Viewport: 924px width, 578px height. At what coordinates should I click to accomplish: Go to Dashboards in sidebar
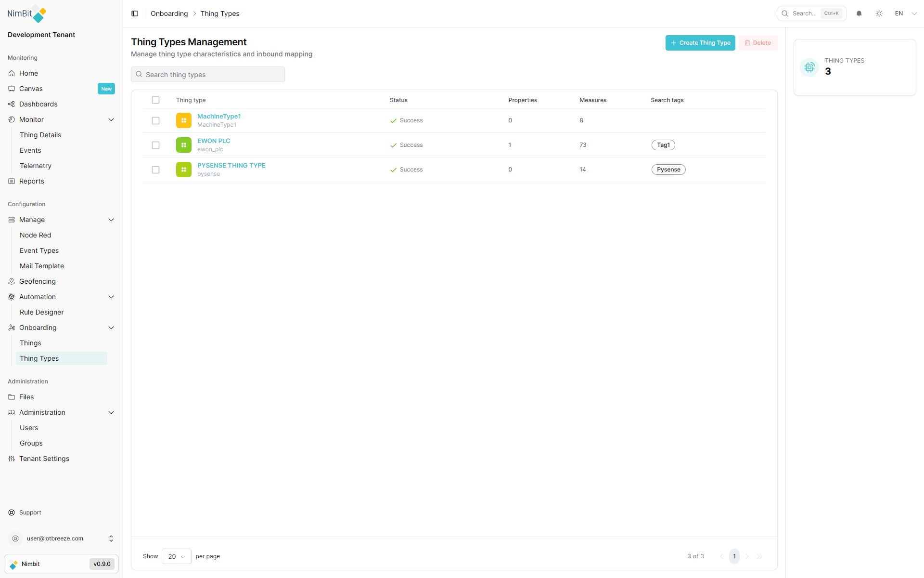pyautogui.click(x=38, y=104)
